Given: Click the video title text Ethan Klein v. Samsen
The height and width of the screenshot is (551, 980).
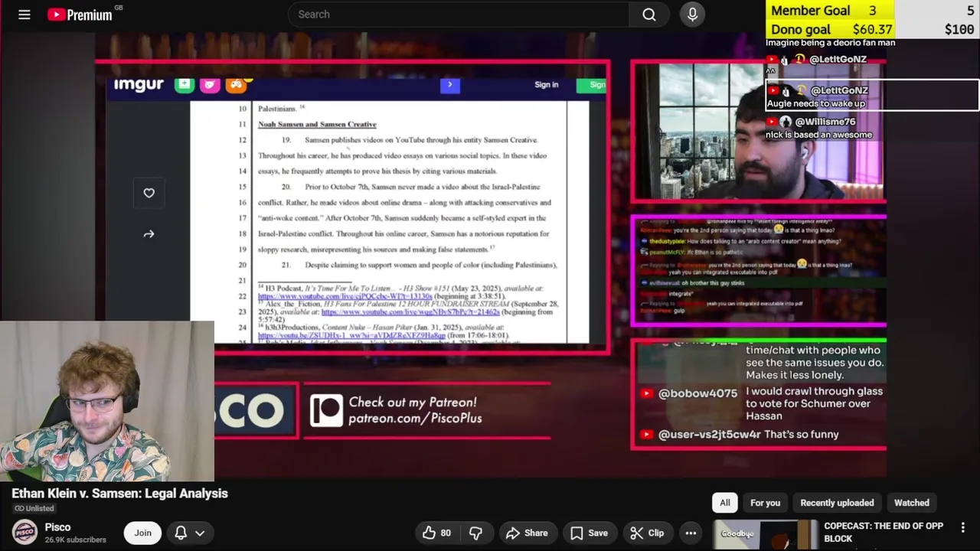Looking at the screenshot, I should 119,494.
